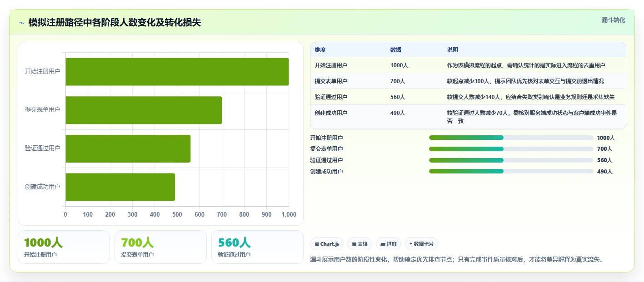
Task: Click the 创建成功用户 label on the chart axis
Action: [x=43, y=187]
